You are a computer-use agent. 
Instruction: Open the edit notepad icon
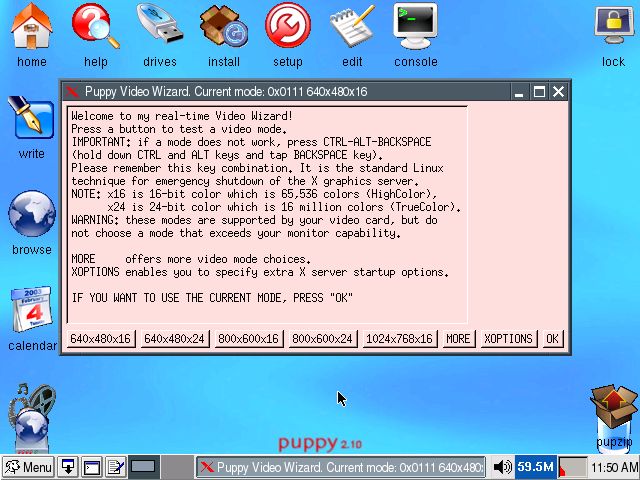click(352, 26)
